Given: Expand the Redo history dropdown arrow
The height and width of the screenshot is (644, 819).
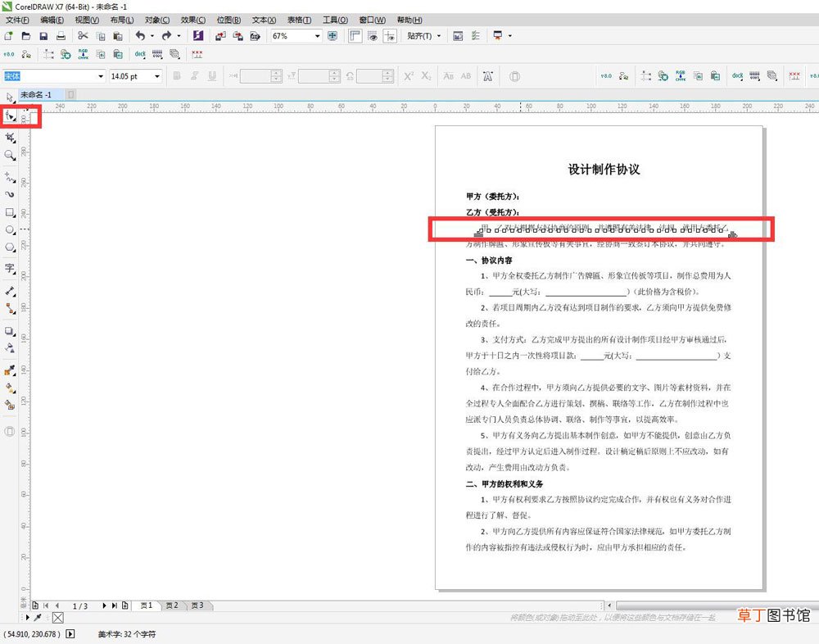Looking at the screenshot, I should tap(179, 36).
